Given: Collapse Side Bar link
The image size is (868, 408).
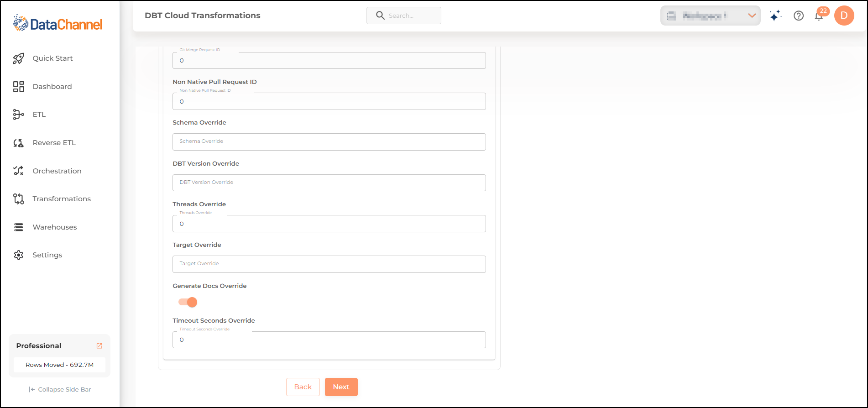Looking at the screenshot, I should tap(60, 390).
